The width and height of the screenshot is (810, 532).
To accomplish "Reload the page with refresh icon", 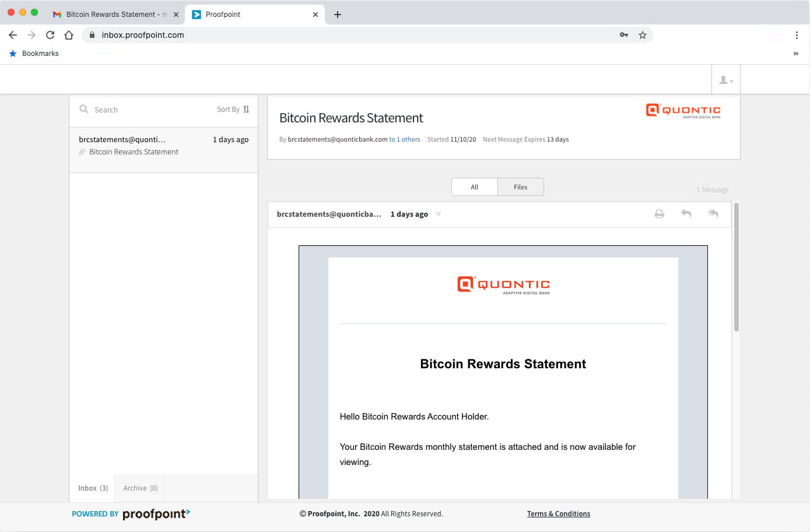I will pos(50,35).
